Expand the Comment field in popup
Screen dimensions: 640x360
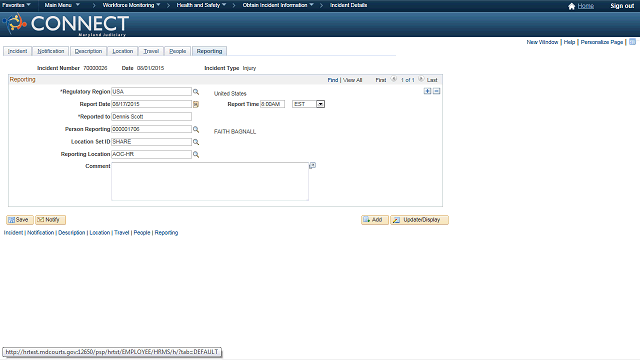[x=313, y=165]
